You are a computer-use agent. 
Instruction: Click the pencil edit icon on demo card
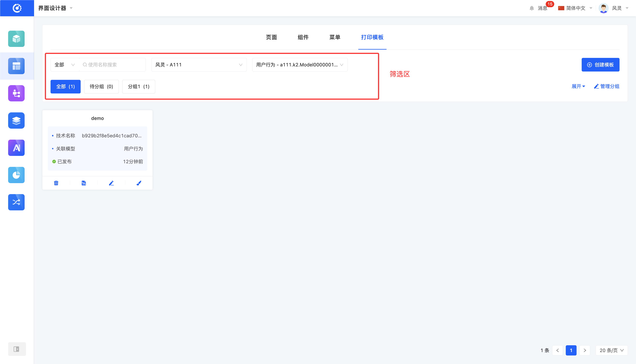pyautogui.click(x=111, y=183)
